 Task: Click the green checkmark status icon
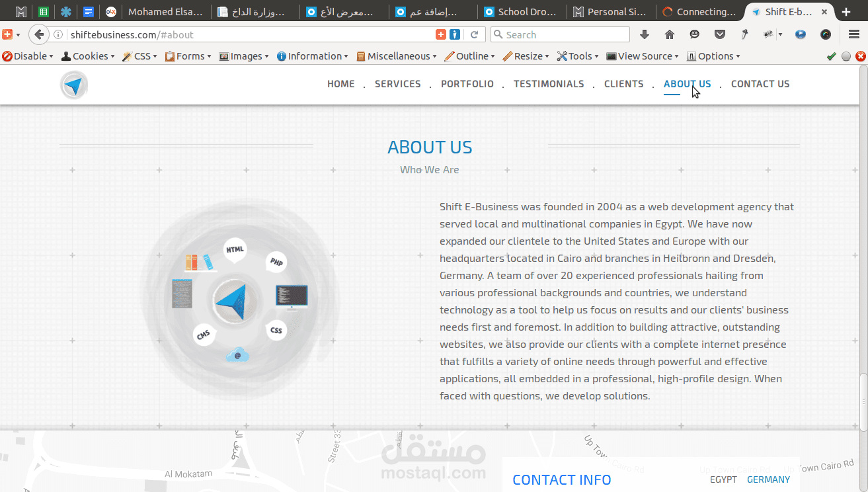832,57
